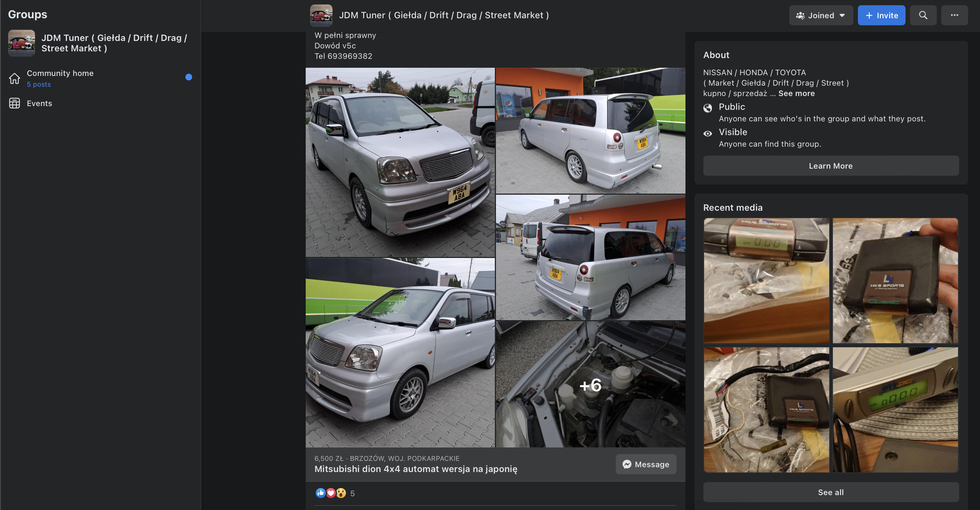Click the About heading
Screen dimensions: 980x510
click(x=716, y=55)
